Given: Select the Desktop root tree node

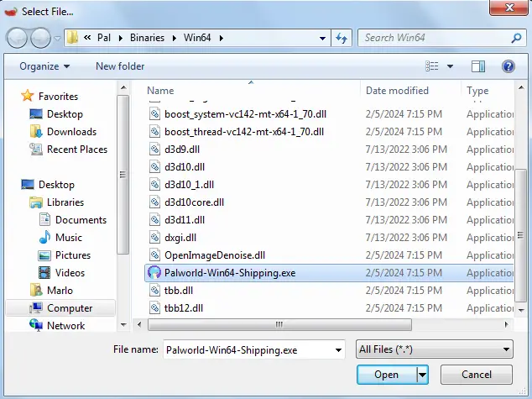Looking at the screenshot, I should click(x=48, y=185).
